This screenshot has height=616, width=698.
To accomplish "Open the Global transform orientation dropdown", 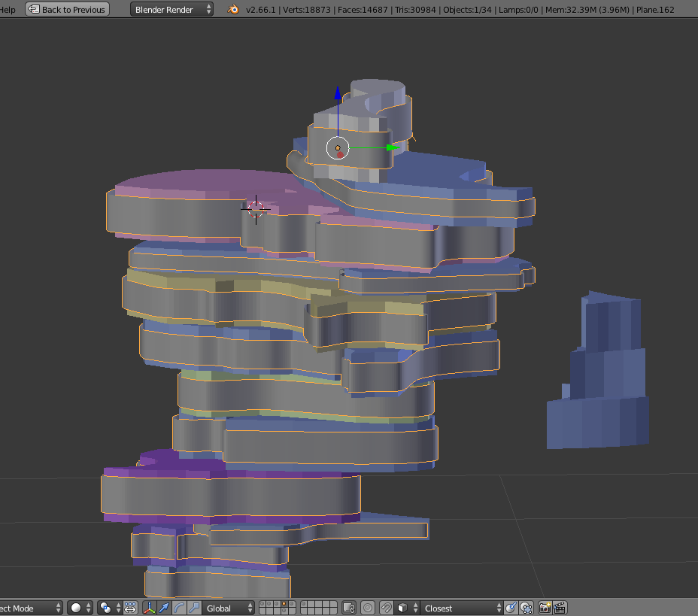I will 228,608.
